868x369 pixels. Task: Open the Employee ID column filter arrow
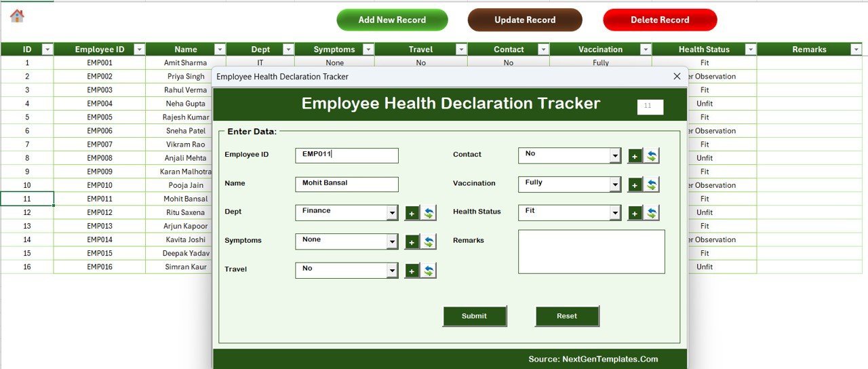click(x=139, y=50)
